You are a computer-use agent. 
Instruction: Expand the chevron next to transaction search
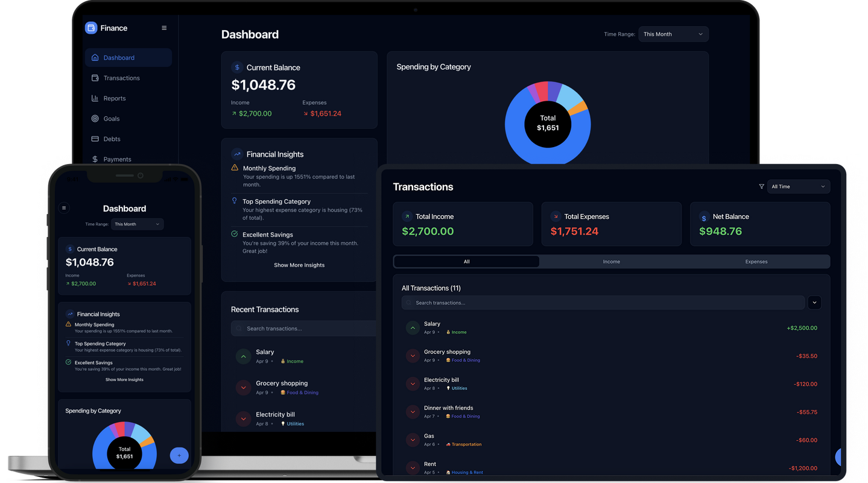click(x=814, y=303)
